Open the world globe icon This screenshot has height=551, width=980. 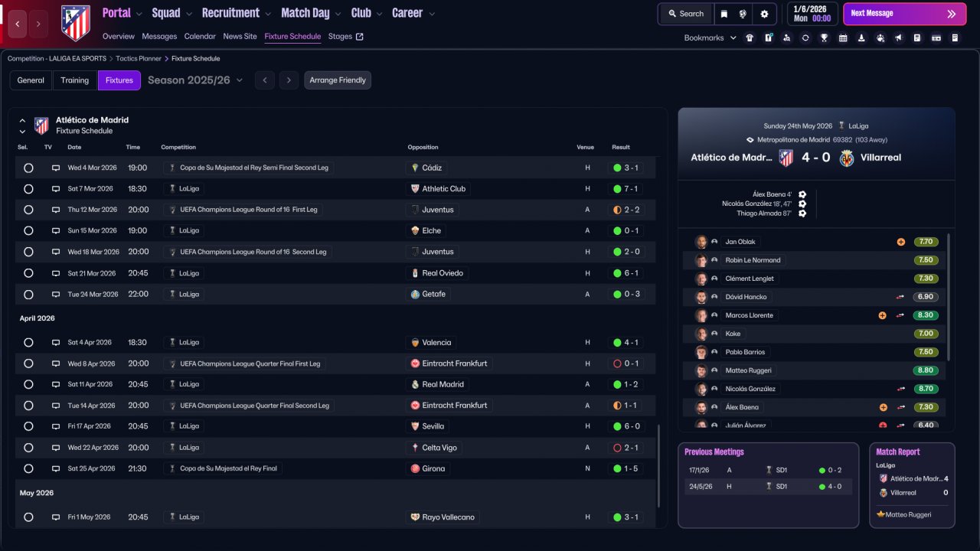pos(743,14)
